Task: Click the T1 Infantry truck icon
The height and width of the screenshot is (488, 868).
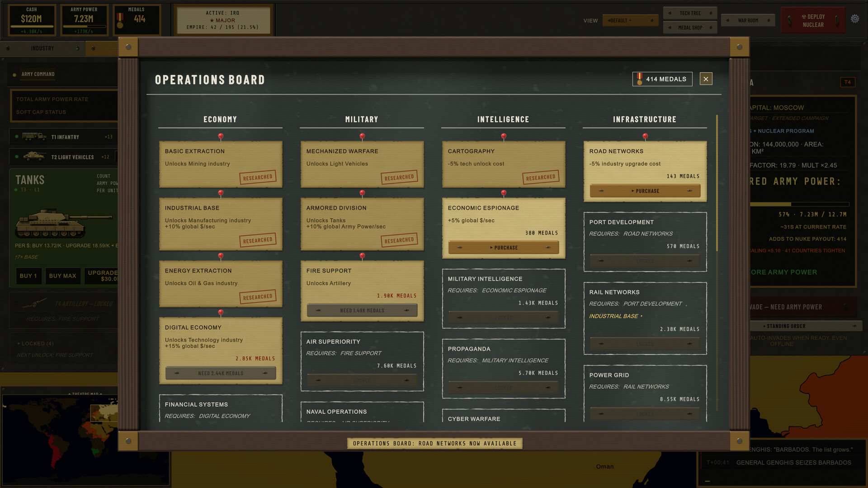Action: pos(34,136)
